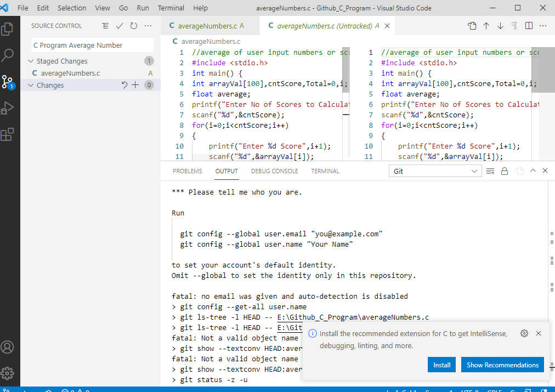Open the Explorer view in activity bar

[8, 29]
